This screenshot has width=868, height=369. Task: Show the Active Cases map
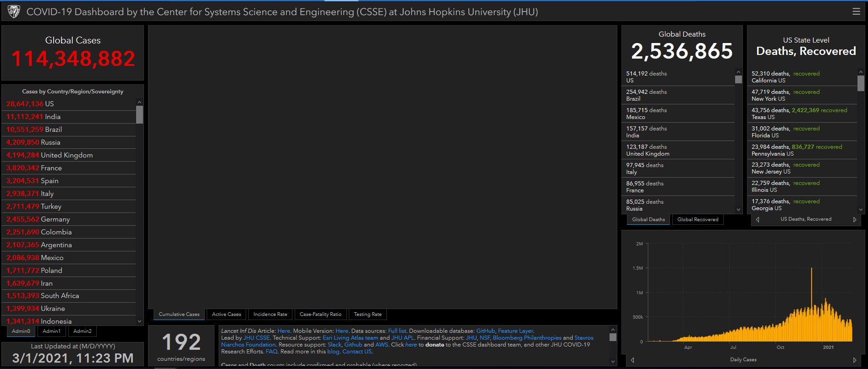click(226, 314)
